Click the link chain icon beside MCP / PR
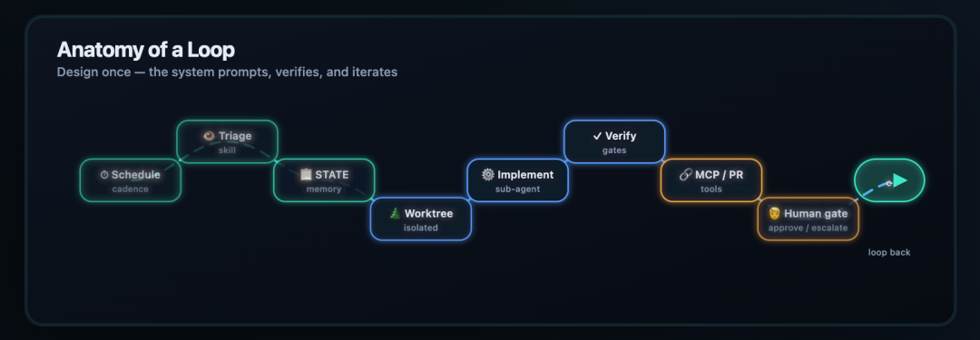This screenshot has height=340, width=980. 685,175
